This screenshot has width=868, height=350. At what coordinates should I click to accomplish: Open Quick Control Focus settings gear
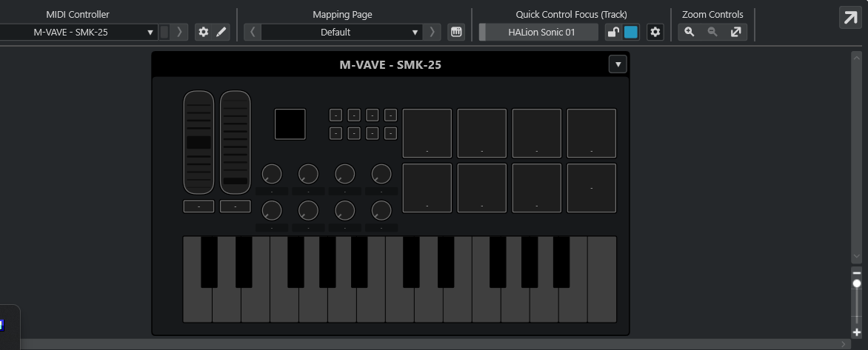point(655,32)
